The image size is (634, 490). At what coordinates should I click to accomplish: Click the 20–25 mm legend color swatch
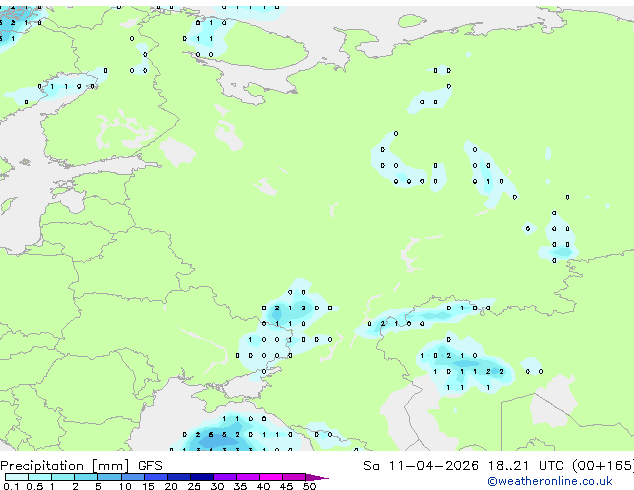[178, 477]
